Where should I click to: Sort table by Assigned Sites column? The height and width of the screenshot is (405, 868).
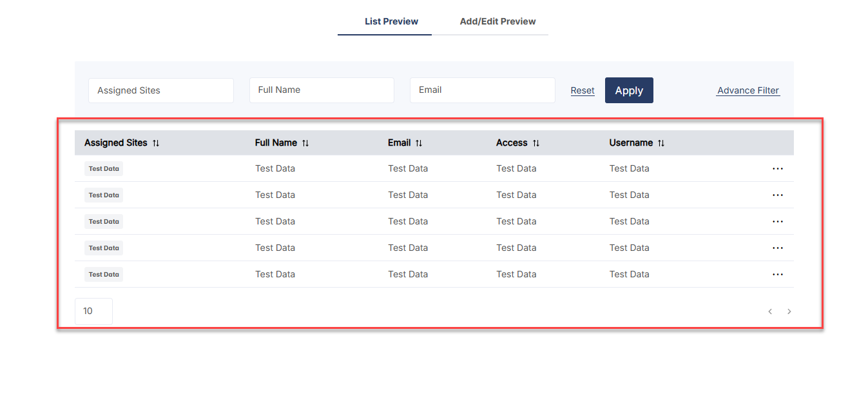156,143
